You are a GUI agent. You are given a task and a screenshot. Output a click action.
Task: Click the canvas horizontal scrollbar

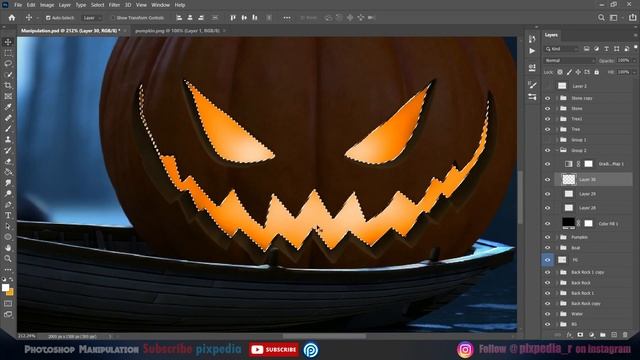pyautogui.click(x=324, y=336)
